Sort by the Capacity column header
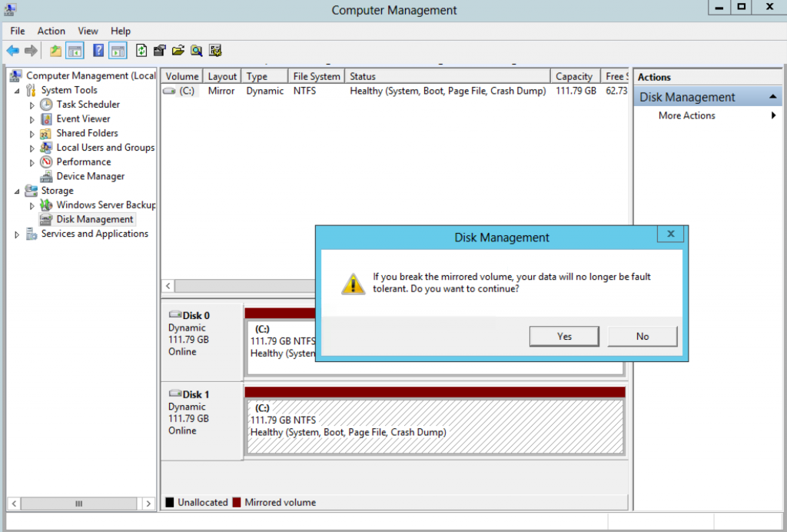The image size is (787, 532). (x=575, y=76)
